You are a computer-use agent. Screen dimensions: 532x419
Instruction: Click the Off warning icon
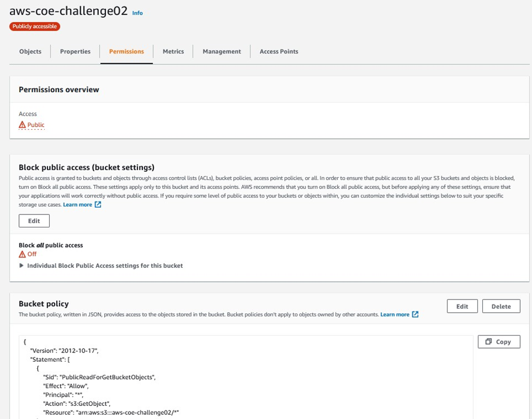click(x=22, y=254)
